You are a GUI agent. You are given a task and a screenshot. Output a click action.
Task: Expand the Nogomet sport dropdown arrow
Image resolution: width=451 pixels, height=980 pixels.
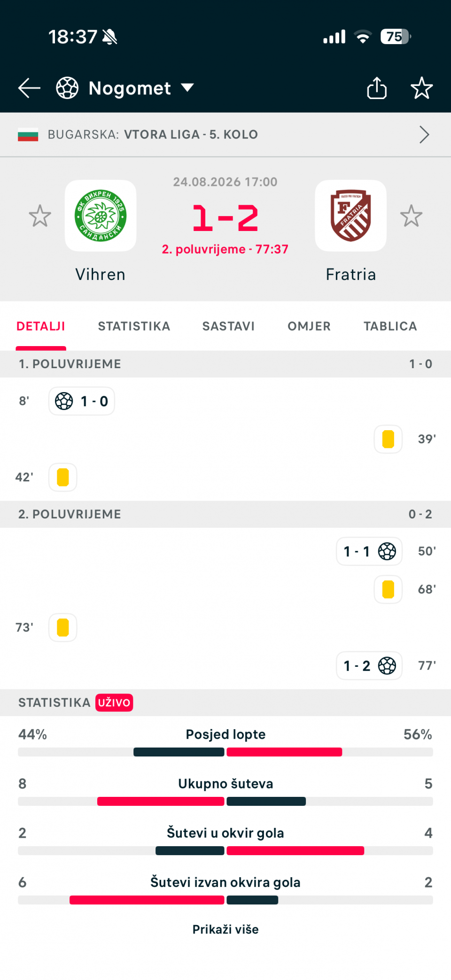tap(187, 88)
